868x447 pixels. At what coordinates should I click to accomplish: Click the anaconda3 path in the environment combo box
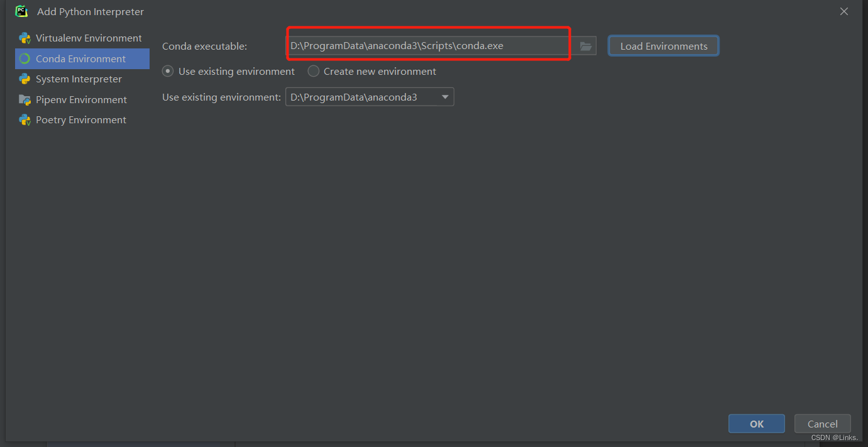[358, 96]
